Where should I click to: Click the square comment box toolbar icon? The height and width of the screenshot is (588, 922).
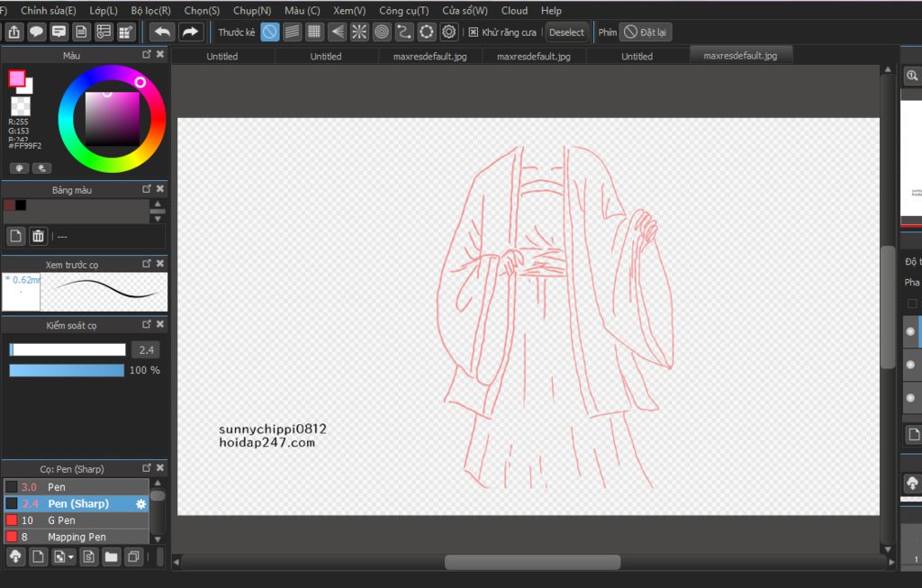click(x=59, y=32)
